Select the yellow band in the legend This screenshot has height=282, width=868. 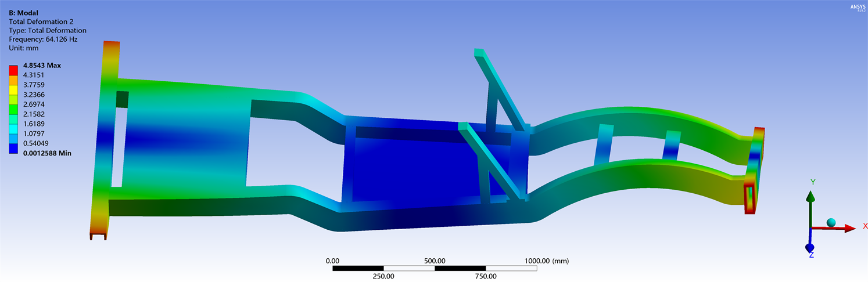click(13, 90)
